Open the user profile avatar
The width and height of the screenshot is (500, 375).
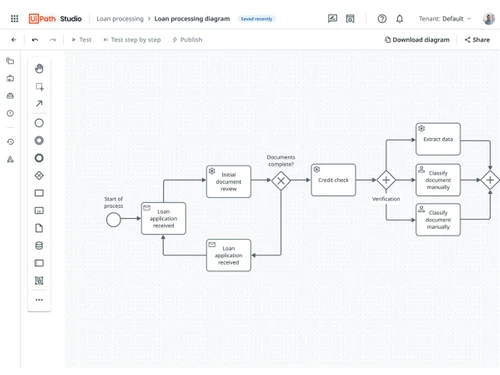click(489, 19)
